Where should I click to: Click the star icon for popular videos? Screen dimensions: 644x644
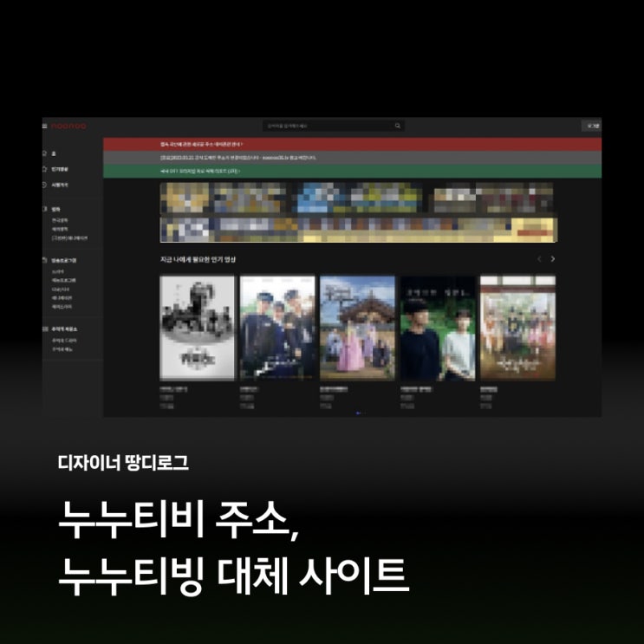[44, 169]
